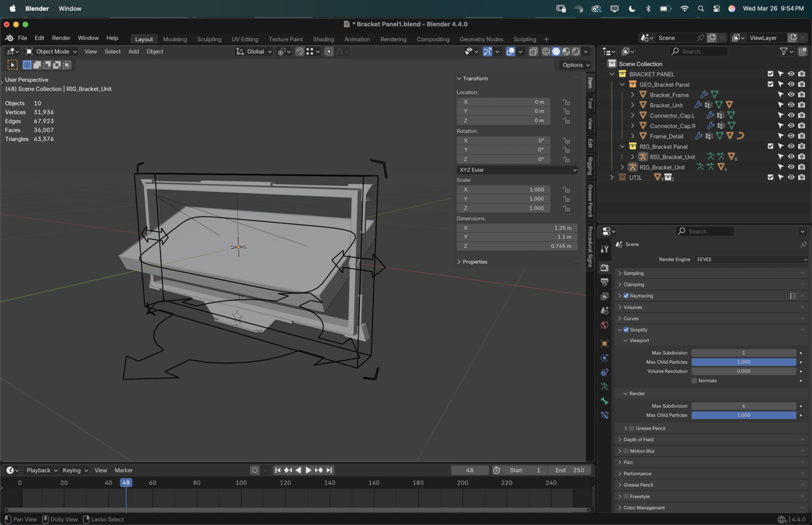The image size is (812, 525).
Task: Expand the Sampling panel
Action: [x=632, y=274]
